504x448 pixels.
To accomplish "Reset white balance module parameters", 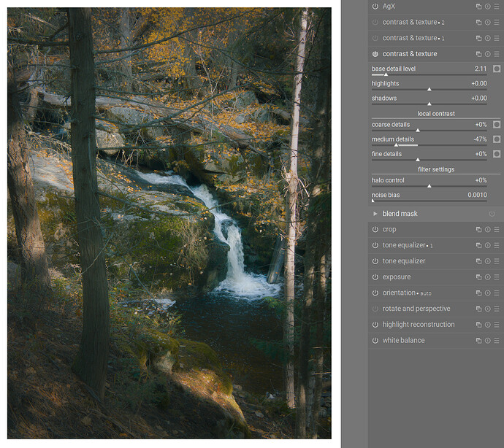I will pos(488,341).
